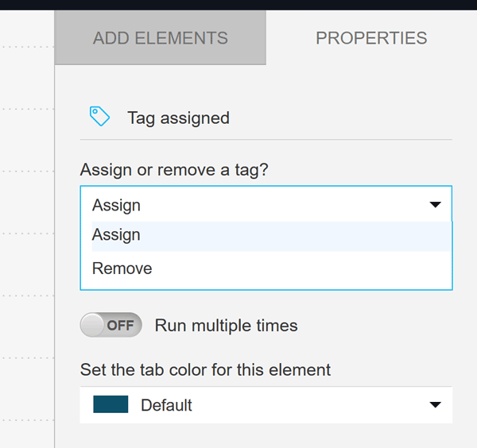Click Set the tab color for this element label
Viewport: 477px width, 448px height.
pyautogui.click(x=205, y=369)
